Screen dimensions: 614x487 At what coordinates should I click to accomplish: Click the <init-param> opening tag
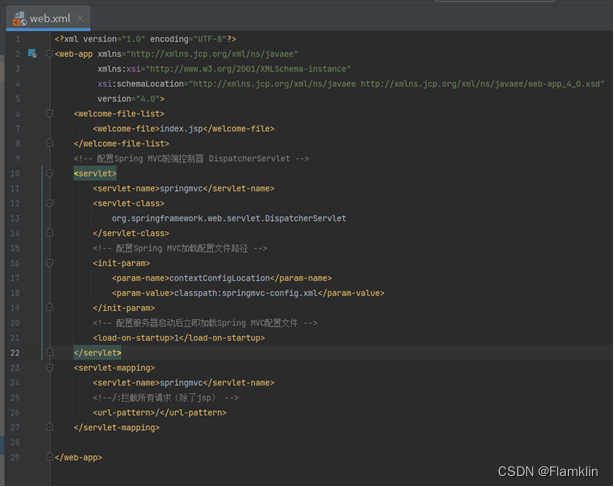tap(121, 263)
